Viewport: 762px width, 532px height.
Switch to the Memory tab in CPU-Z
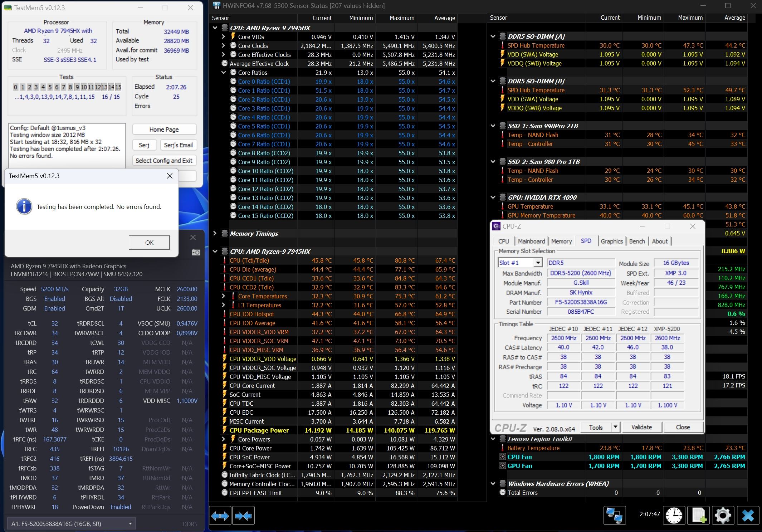tap(561, 241)
